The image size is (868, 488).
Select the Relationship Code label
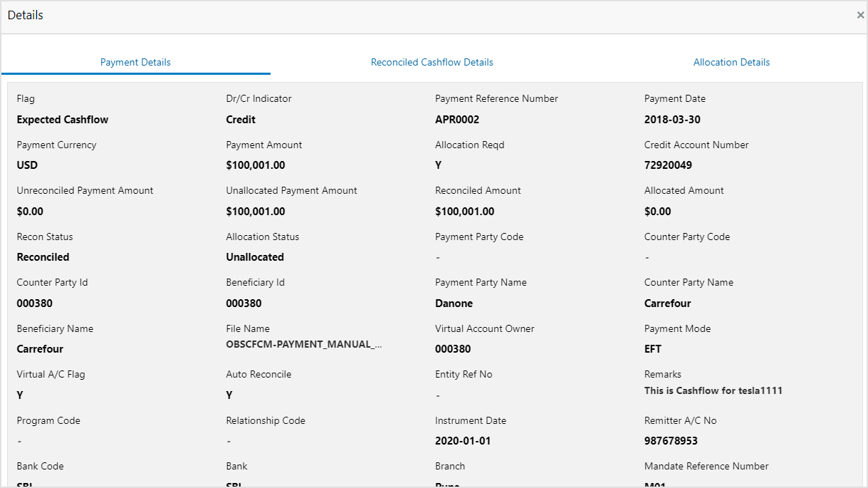click(x=266, y=420)
